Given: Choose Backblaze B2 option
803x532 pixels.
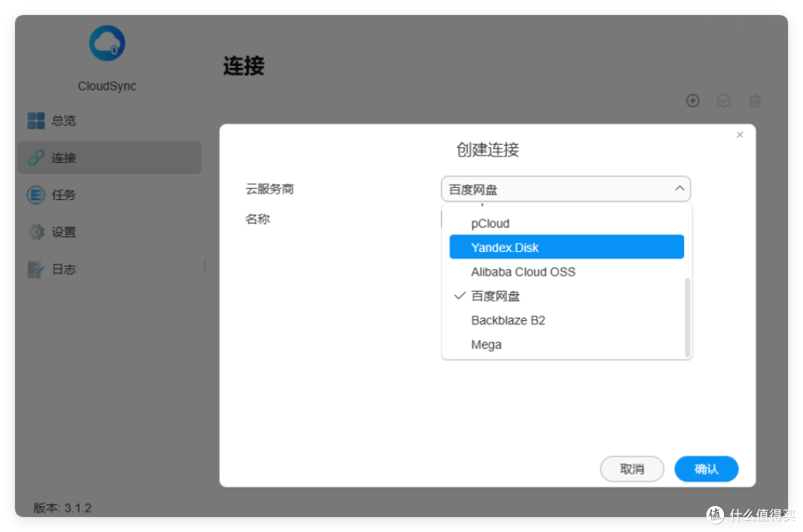Looking at the screenshot, I should [x=567, y=320].
